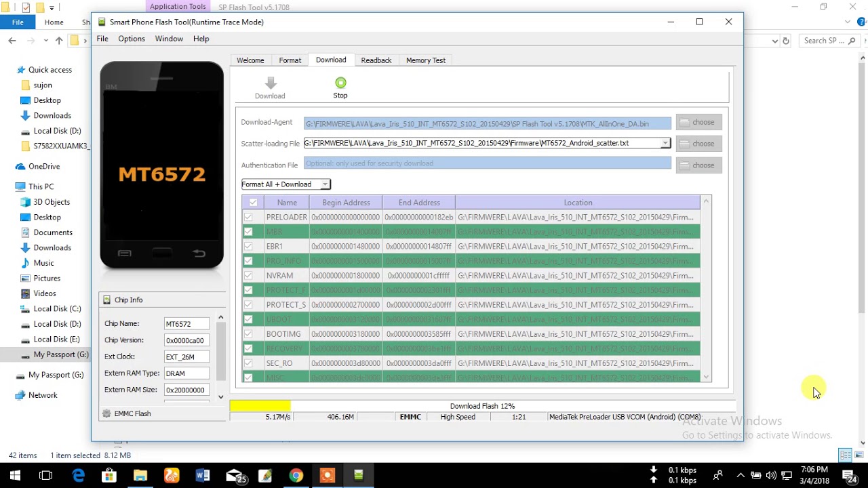Click the EMMC Flash gear icon

point(106,413)
